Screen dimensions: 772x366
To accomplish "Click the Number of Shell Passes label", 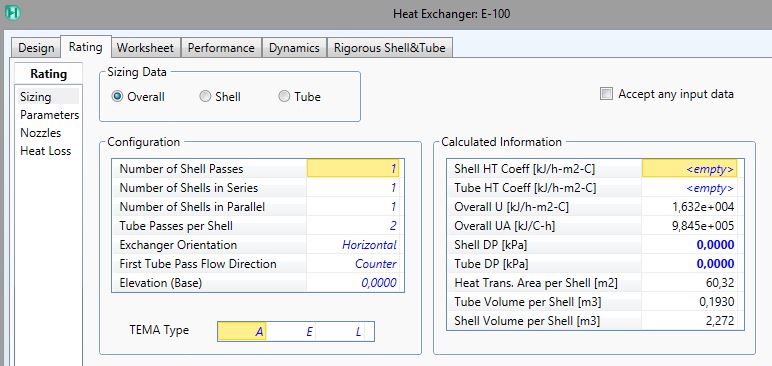I will 181,169.
